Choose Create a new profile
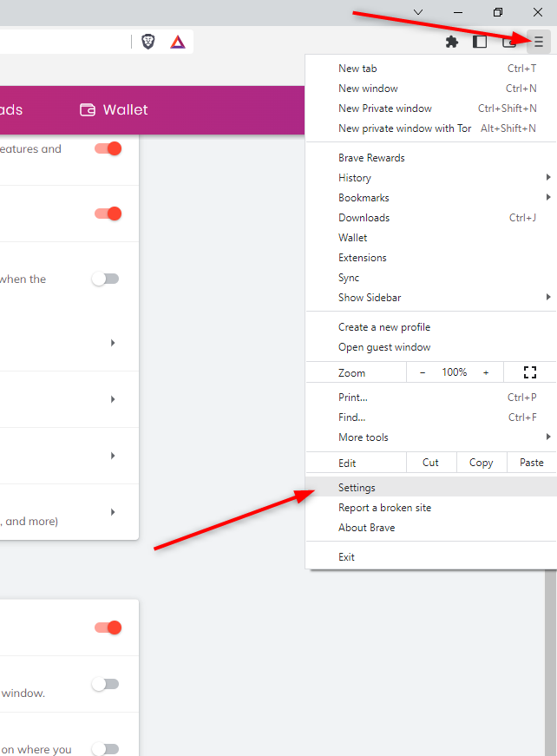This screenshot has height=756, width=557. 430,327
